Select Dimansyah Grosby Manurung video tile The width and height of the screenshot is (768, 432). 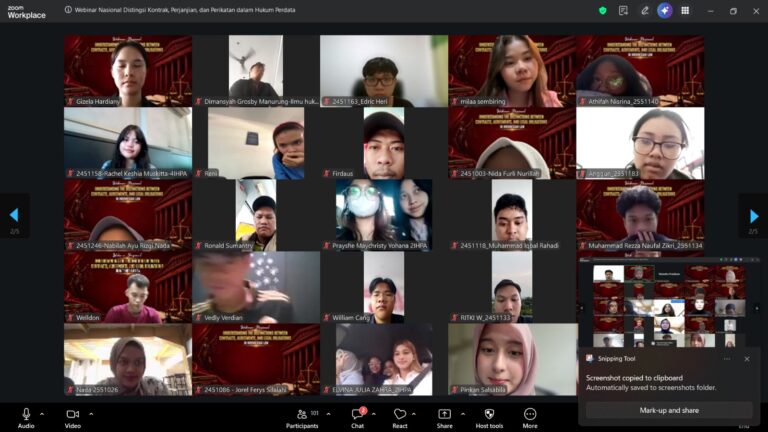pyautogui.click(x=256, y=71)
